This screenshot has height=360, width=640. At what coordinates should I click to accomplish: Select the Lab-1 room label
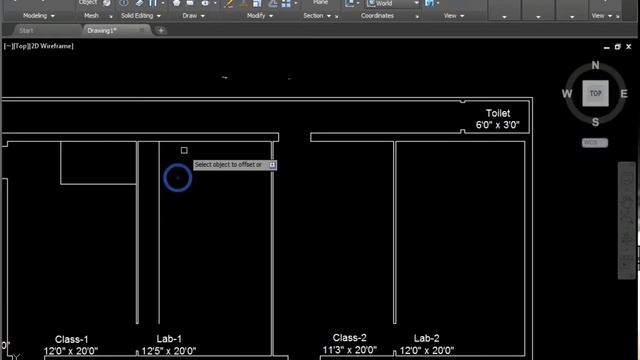(x=169, y=339)
